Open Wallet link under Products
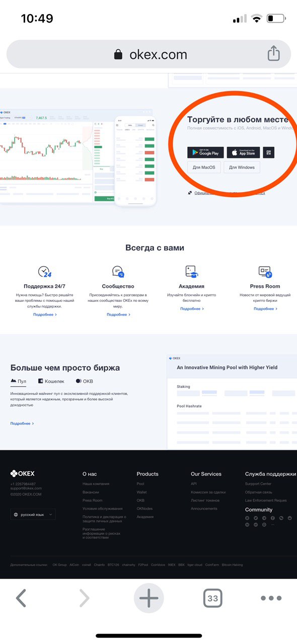The image size is (297, 644). click(141, 492)
